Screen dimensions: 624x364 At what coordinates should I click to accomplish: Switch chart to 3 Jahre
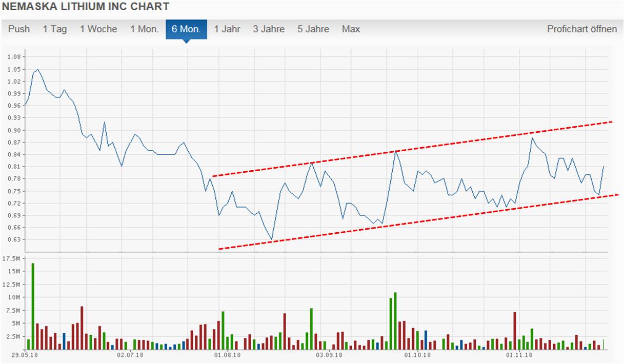[x=269, y=29]
